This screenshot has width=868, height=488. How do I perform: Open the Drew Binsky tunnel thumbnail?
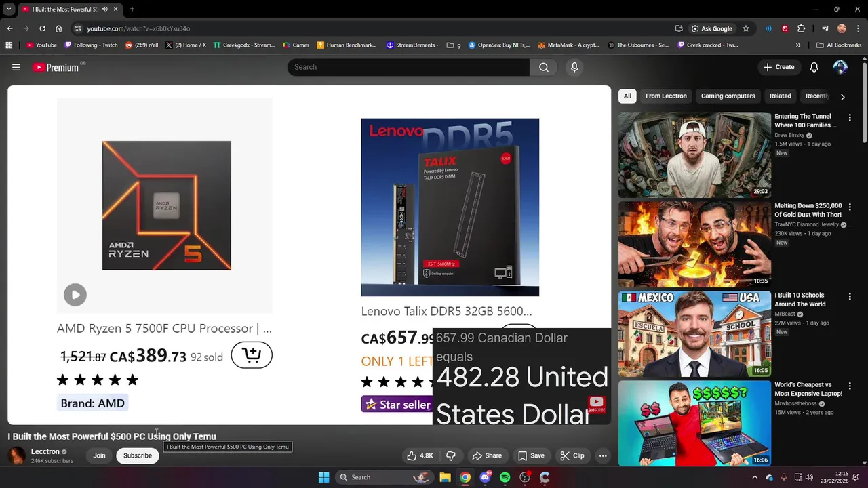(x=694, y=155)
